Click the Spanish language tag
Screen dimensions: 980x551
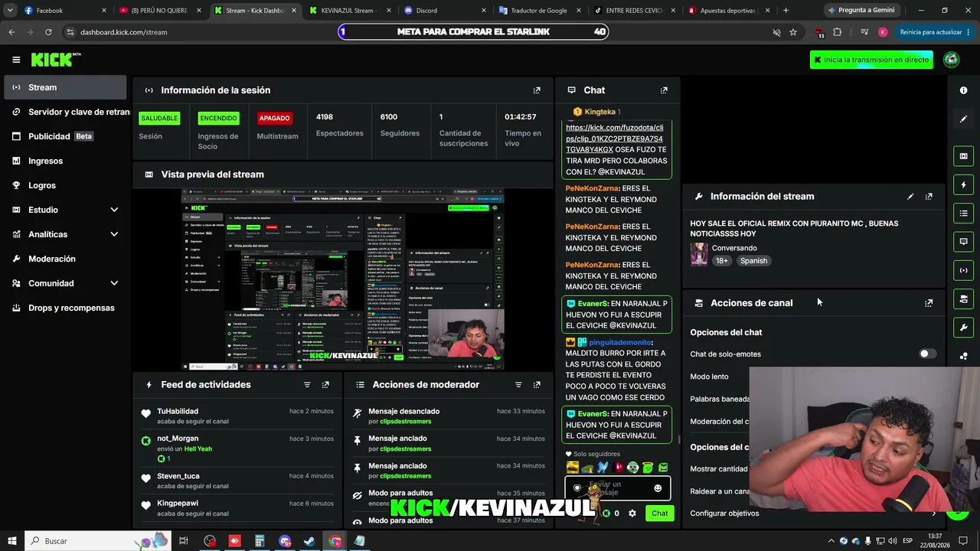point(753,261)
